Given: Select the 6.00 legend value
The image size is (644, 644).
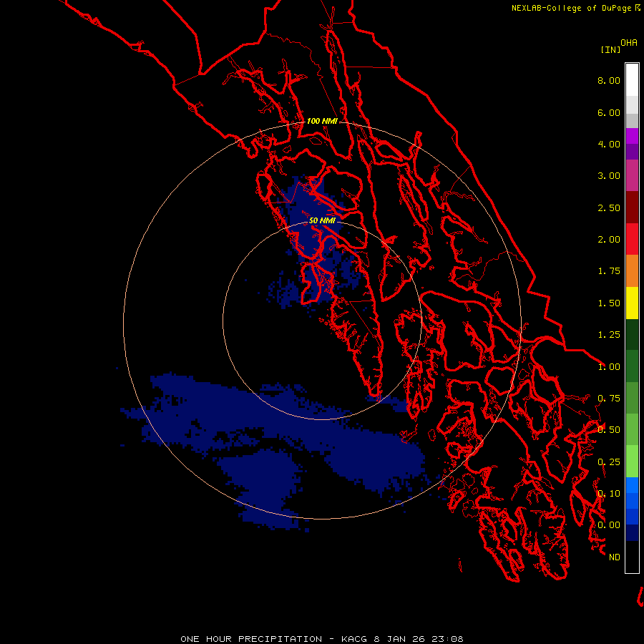Looking at the screenshot, I should point(609,112).
